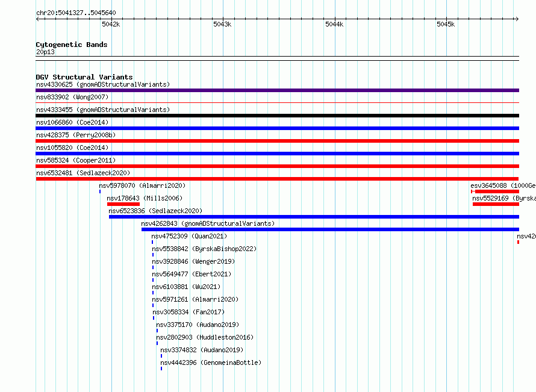Open the nsv833902 (Wong2007) label
Screen dimensions: 536x392
72,97
